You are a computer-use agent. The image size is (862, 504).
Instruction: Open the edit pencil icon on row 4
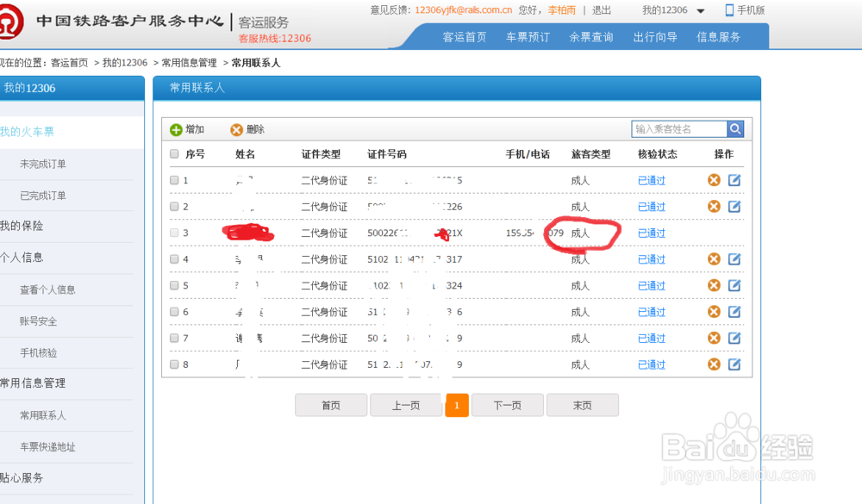point(734,258)
